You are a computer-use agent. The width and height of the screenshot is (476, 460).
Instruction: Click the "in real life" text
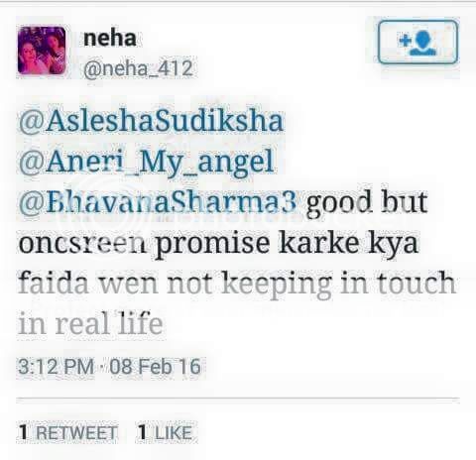pyautogui.click(x=90, y=323)
